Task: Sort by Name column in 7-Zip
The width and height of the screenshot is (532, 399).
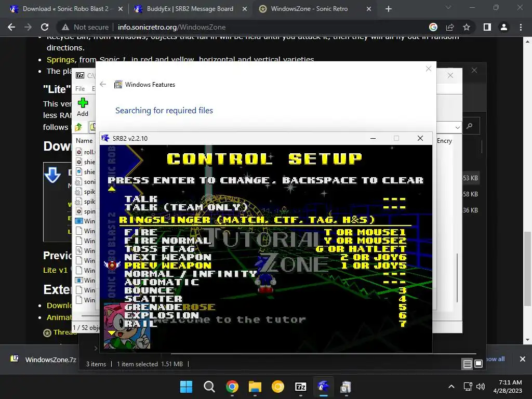Action: [x=84, y=140]
